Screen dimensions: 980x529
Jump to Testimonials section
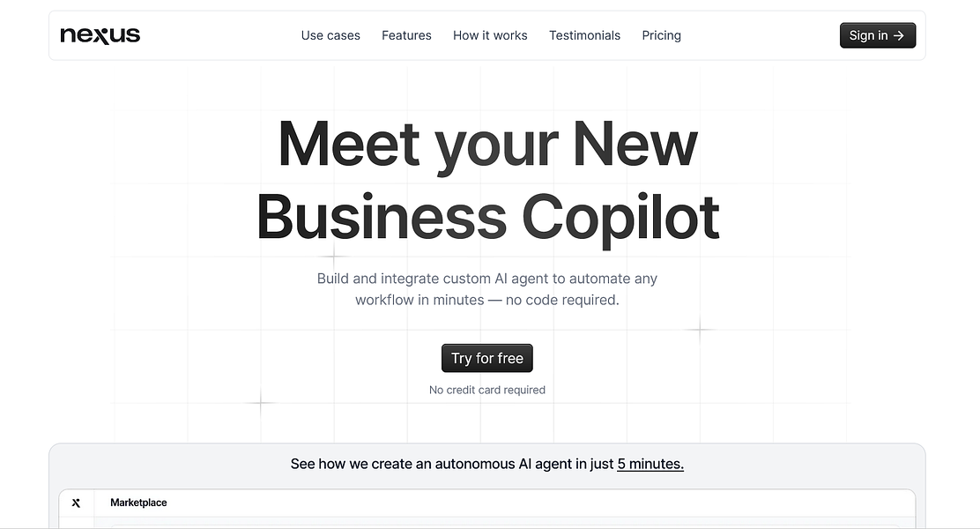click(584, 35)
